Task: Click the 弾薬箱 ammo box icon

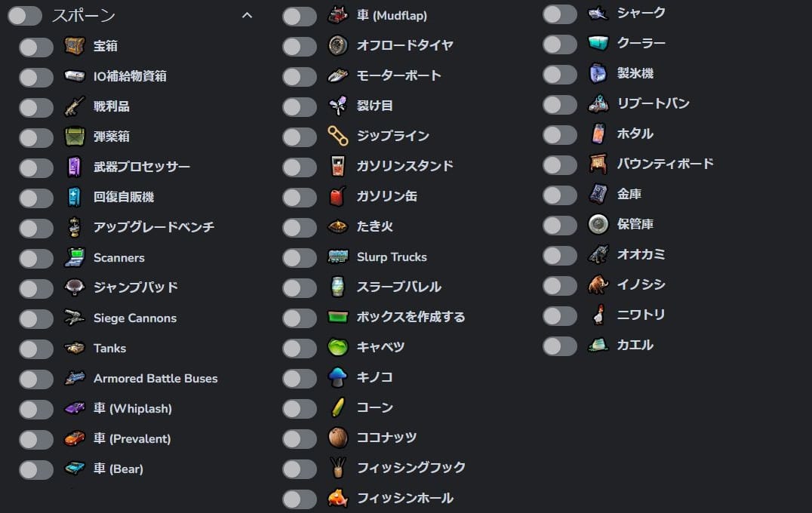Action: pyautogui.click(x=75, y=137)
